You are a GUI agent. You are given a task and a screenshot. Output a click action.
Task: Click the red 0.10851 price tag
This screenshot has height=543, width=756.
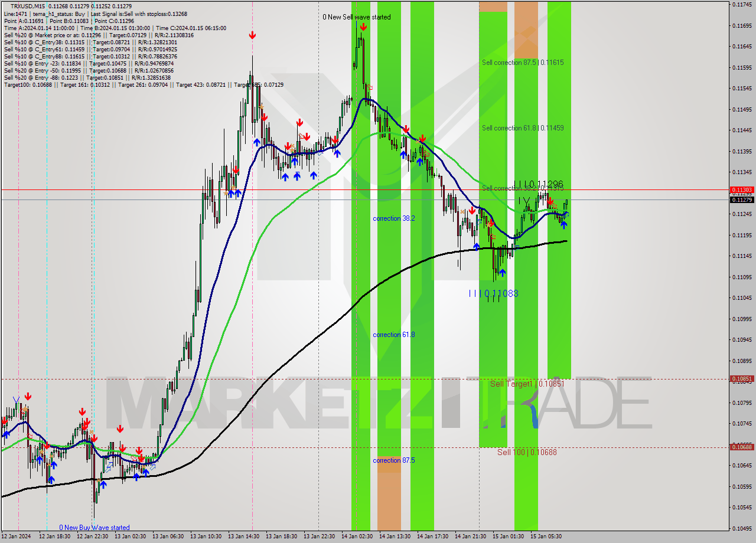tap(742, 379)
